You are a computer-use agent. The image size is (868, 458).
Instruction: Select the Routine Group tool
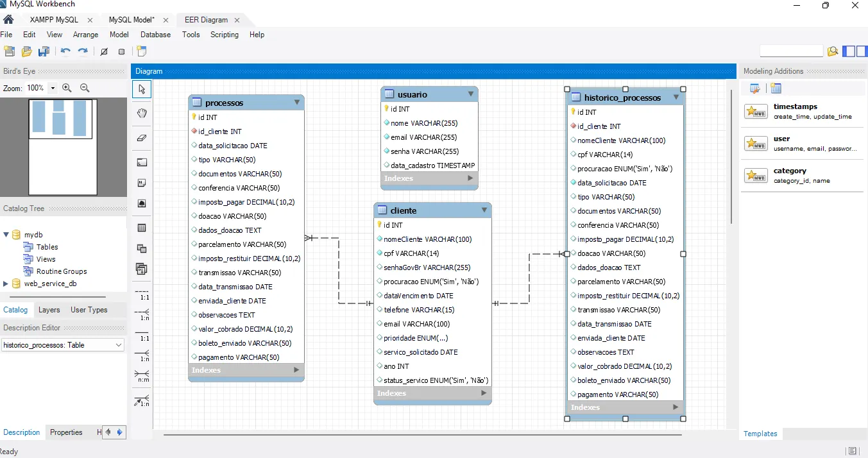click(x=142, y=269)
